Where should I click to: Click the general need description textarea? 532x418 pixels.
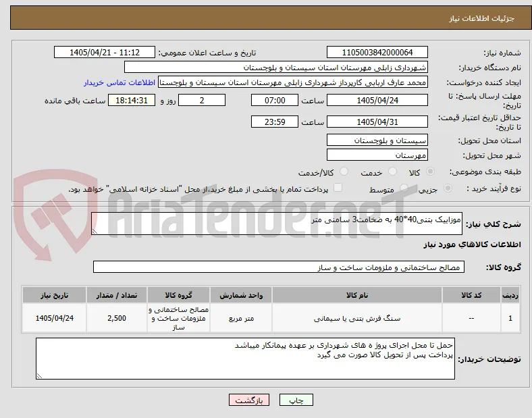coord(277,224)
